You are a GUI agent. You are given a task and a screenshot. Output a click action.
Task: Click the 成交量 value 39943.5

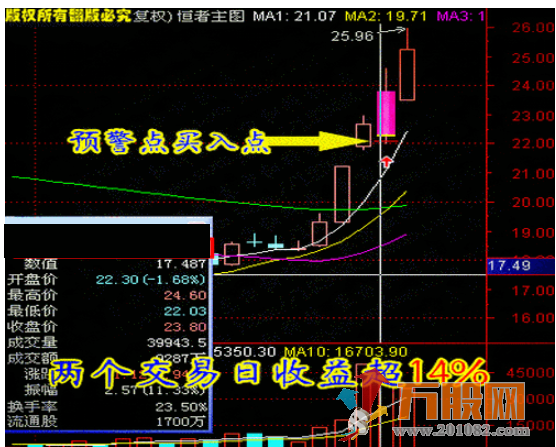click(177, 343)
